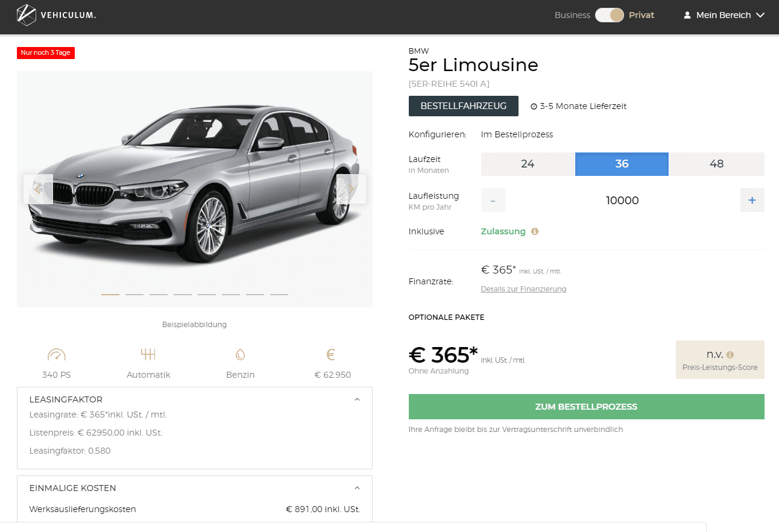Click 'Listenpreis: € 62950,00' text

coord(96,433)
